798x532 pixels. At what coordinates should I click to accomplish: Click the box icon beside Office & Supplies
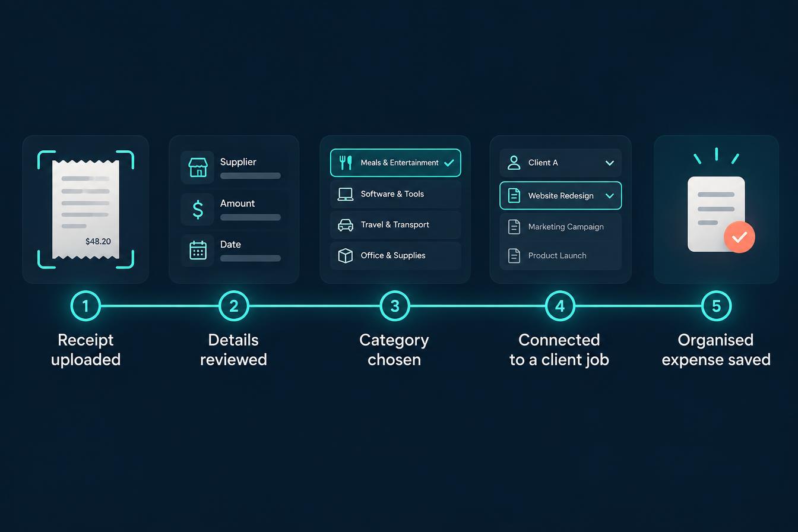(x=346, y=255)
